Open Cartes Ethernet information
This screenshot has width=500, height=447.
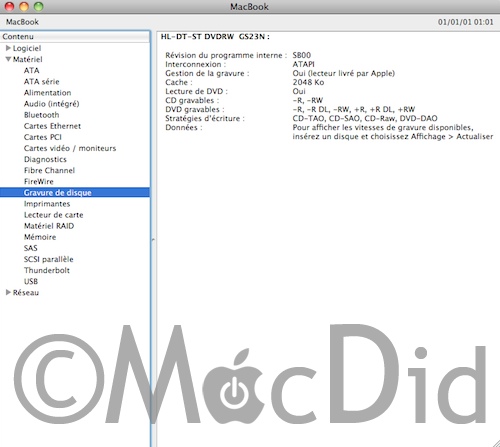tap(52, 126)
